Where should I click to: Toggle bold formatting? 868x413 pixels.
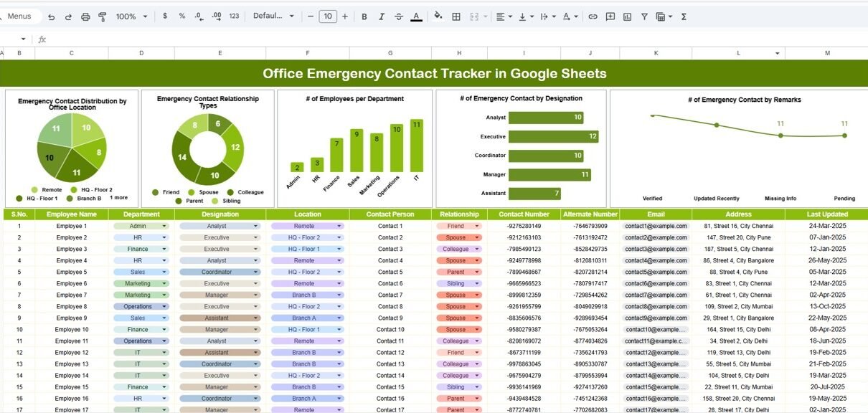point(364,16)
